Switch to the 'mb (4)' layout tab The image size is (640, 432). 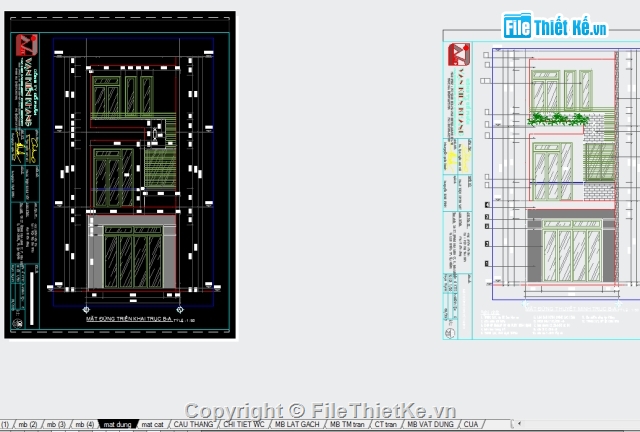tap(84, 425)
